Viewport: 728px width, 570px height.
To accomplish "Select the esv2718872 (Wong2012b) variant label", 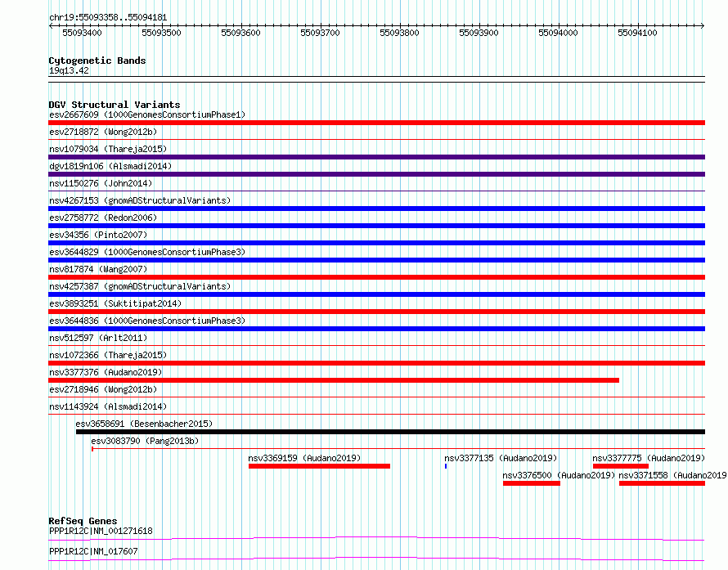I will [103, 132].
